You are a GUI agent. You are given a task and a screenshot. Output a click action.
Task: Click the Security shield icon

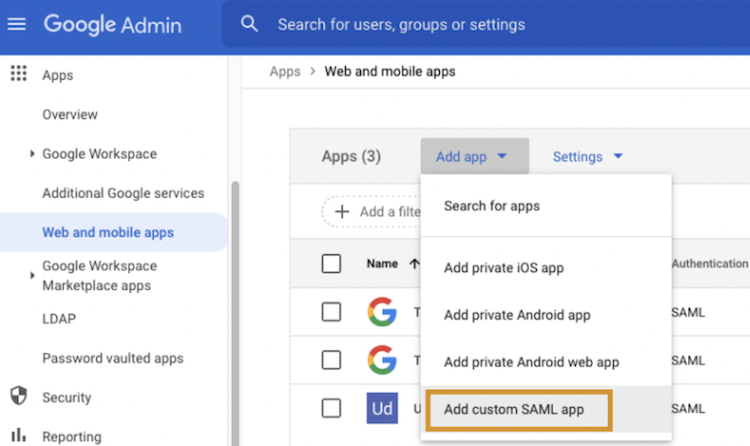tap(17, 397)
